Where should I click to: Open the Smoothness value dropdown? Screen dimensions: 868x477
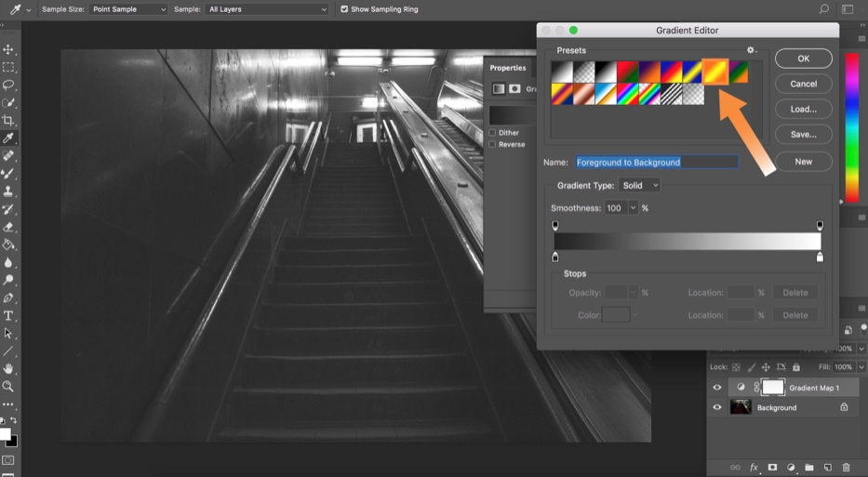(633, 208)
